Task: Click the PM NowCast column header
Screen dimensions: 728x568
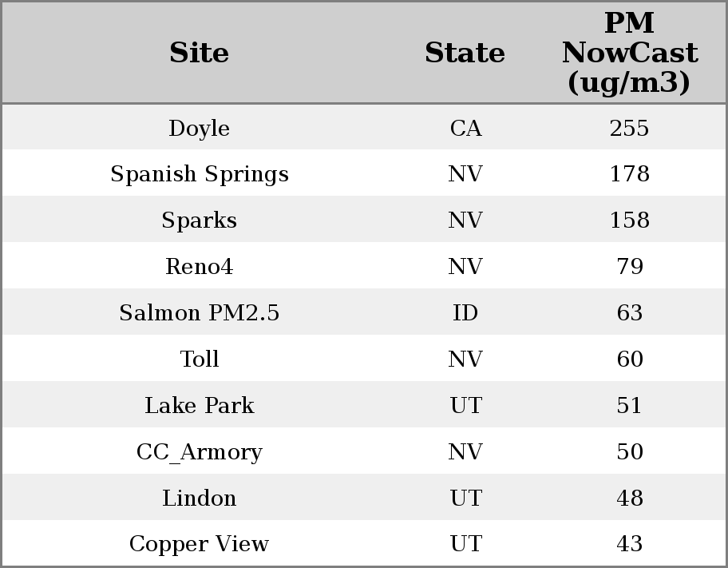Action: pos(629,54)
